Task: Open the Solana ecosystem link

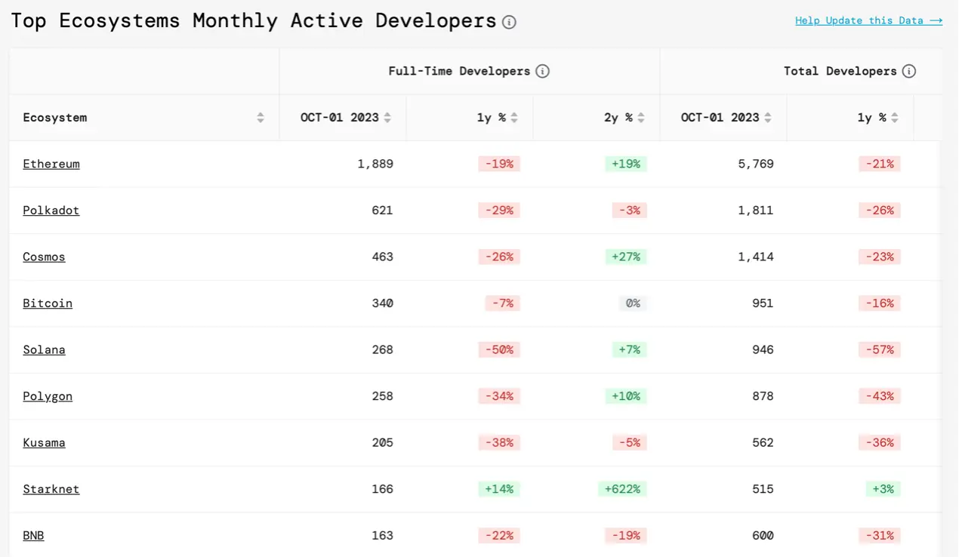Action: 44,349
